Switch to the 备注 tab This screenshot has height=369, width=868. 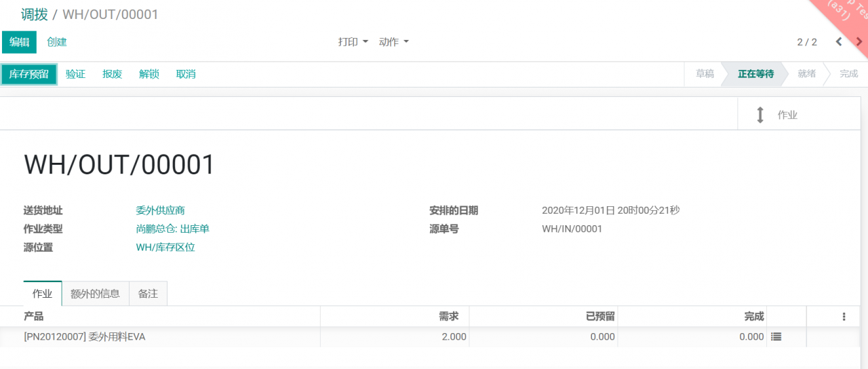point(148,294)
